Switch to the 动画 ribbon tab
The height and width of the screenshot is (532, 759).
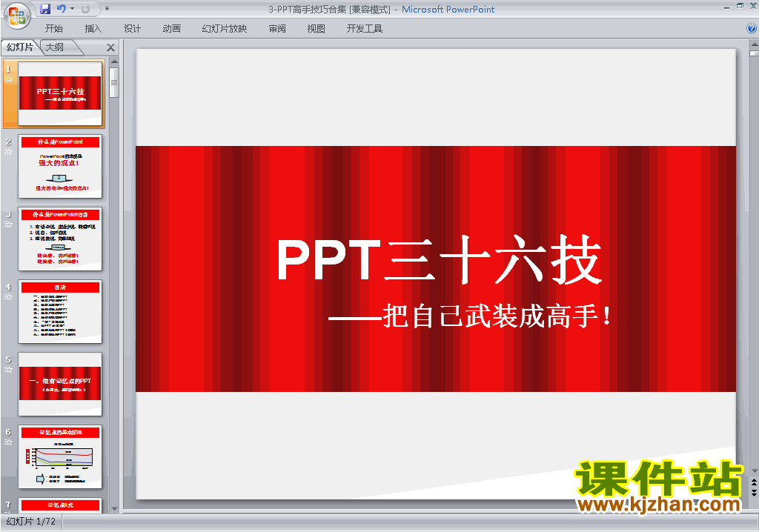pyautogui.click(x=171, y=29)
